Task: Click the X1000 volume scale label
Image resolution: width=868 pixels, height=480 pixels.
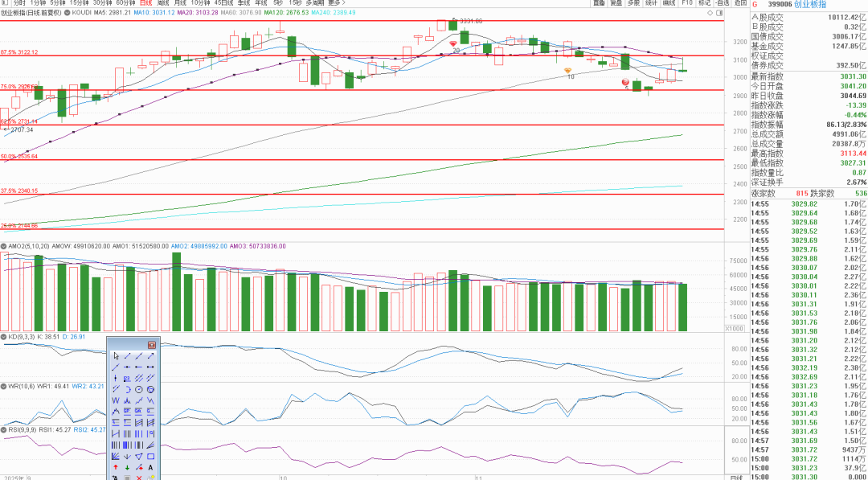Action: tap(734, 328)
